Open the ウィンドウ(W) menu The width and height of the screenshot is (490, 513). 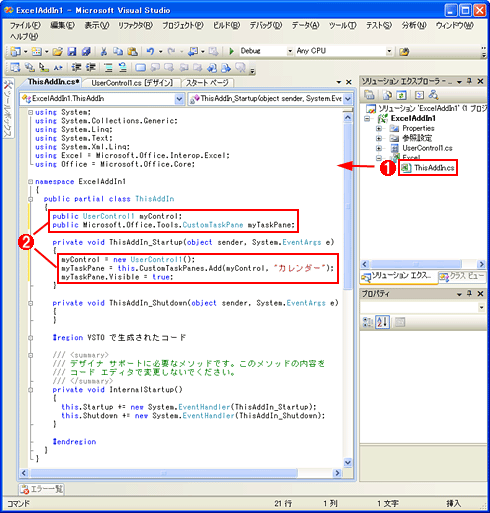[x=454, y=25]
